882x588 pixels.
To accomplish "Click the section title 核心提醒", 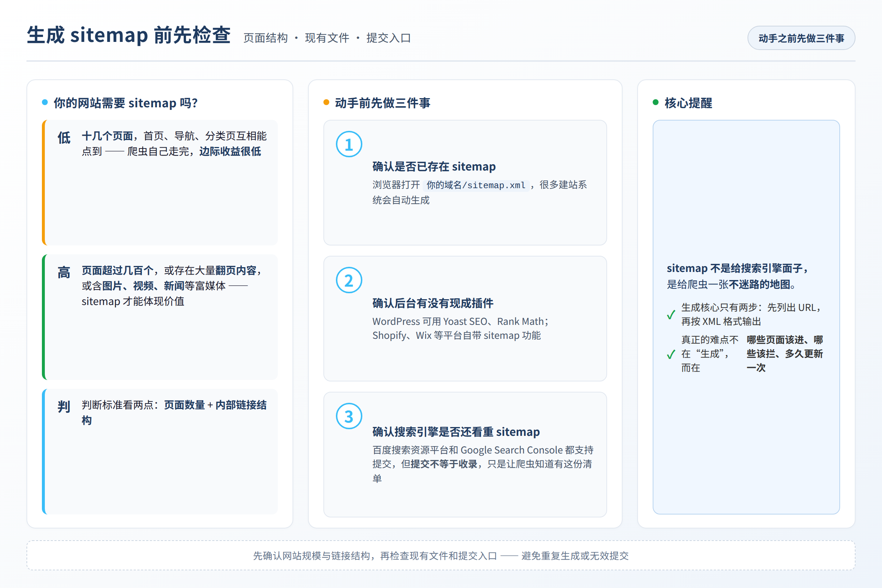I will coord(688,103).
